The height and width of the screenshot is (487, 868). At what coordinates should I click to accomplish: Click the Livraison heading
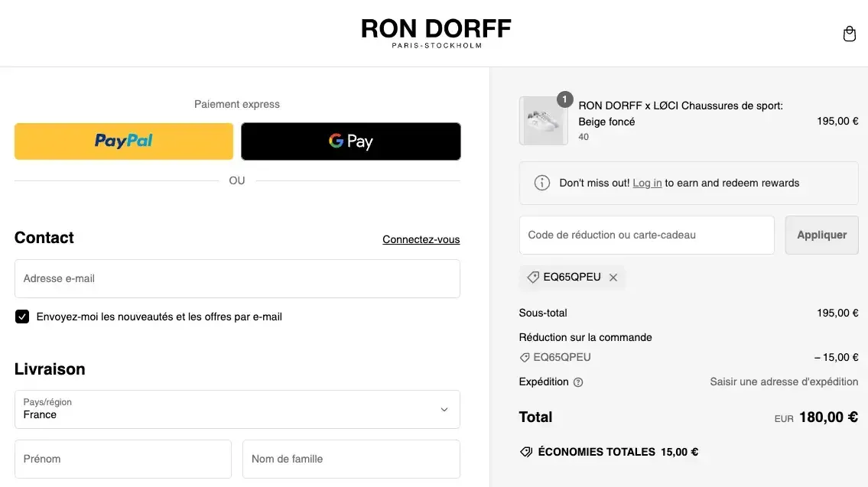(x=50, y=369)
